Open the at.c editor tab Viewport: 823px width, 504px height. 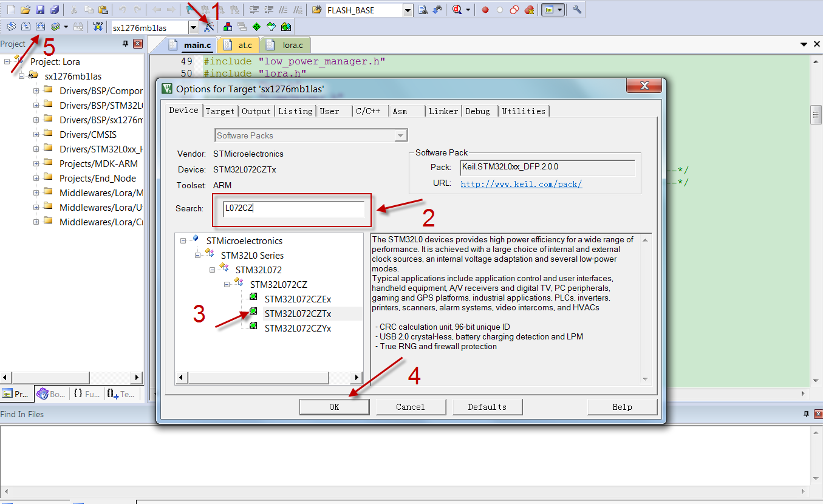[240, 45]
